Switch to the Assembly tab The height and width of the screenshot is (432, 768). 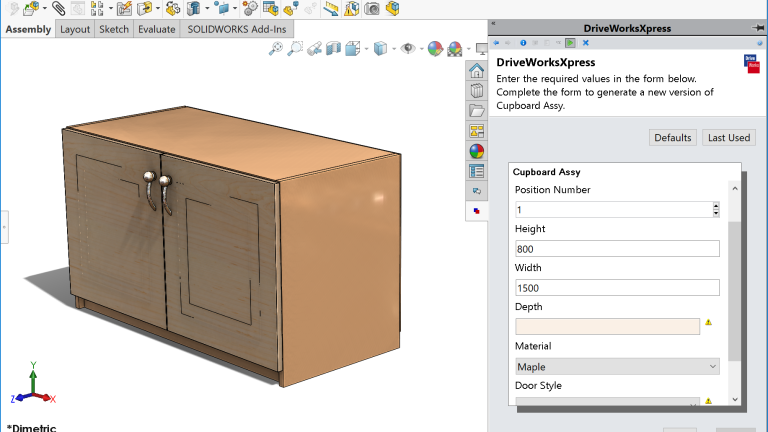(x=28, y=29)
